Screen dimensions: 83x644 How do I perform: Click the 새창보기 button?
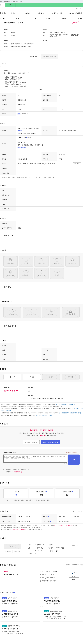click(x=74, y=579)
